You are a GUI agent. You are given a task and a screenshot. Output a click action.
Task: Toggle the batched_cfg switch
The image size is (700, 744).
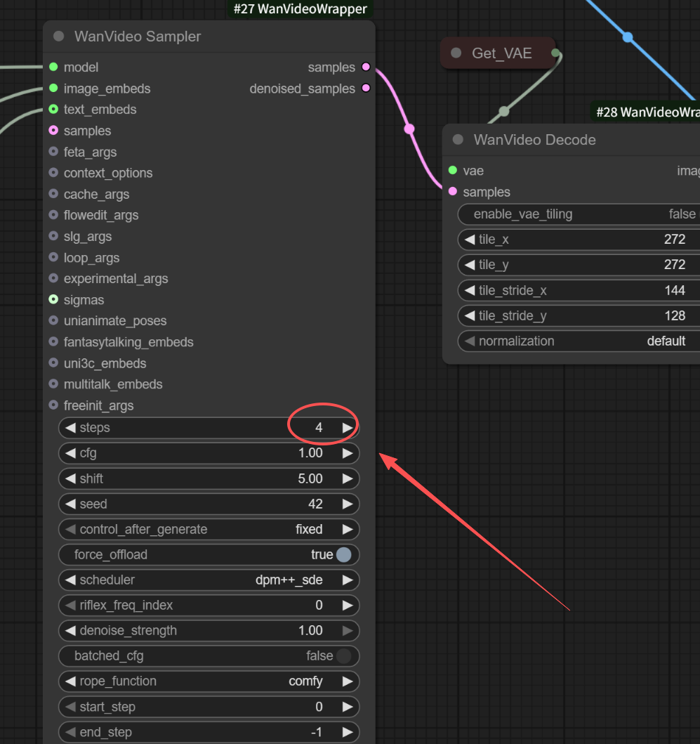click(343, 655)
